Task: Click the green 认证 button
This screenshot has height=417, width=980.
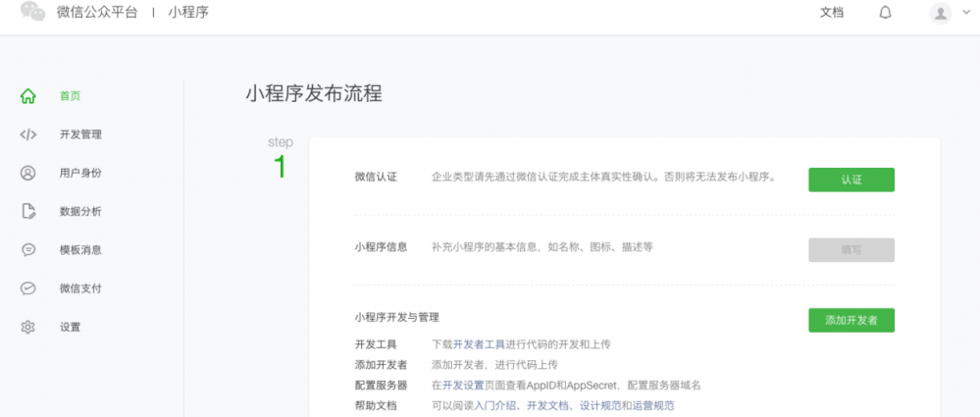Action: pyautogui.click(x=851, y=180)
